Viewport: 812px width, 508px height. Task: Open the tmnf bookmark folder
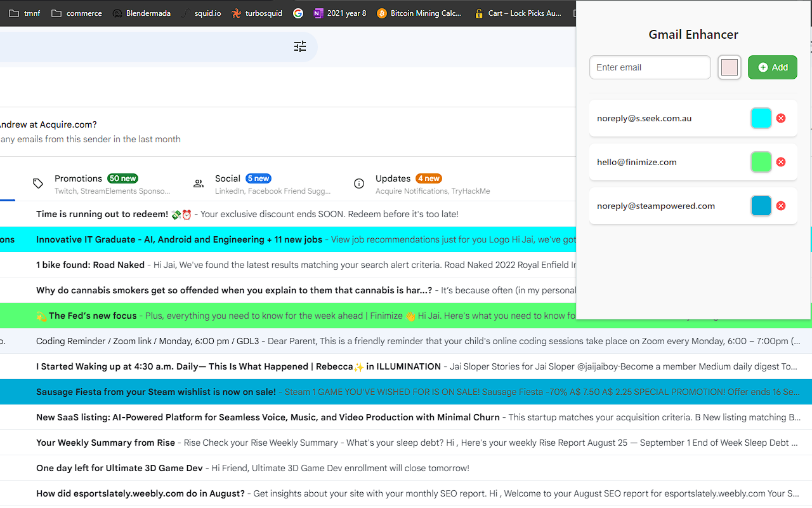pos(24,13)
